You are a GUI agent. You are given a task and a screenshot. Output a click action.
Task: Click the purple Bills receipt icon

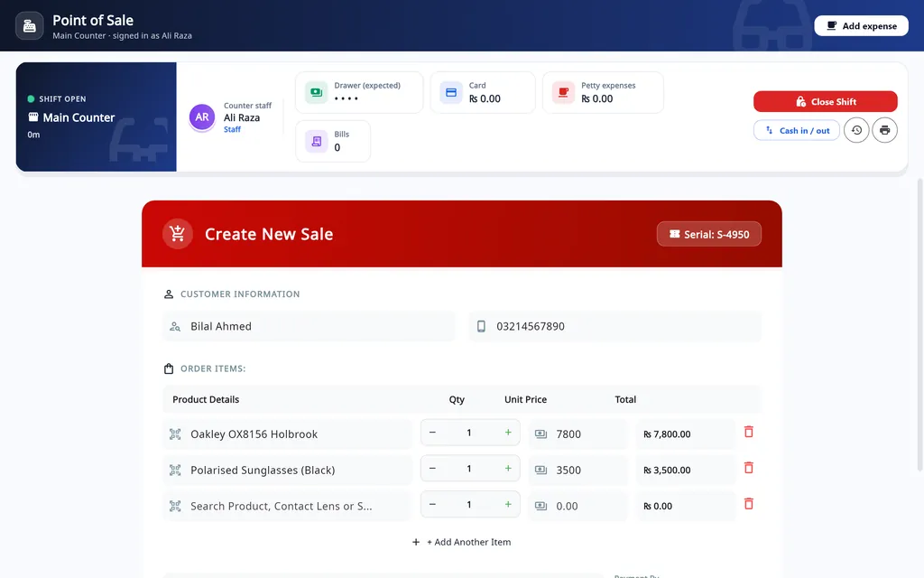tap(317, 141)
